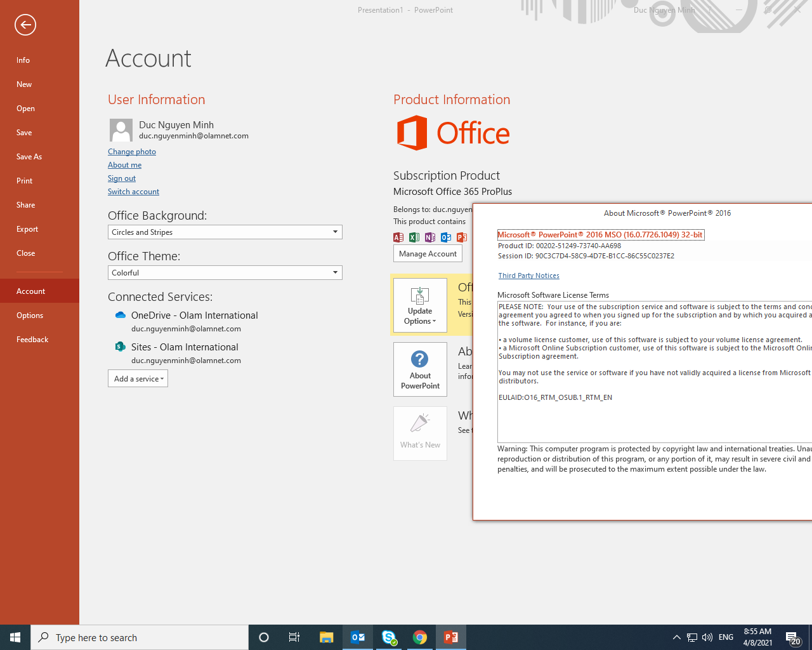Open Outlook from the taskbar

(358, 637)
